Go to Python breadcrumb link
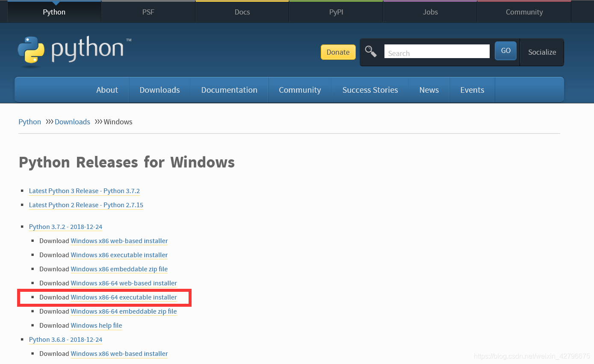 (x=30, y=122)
